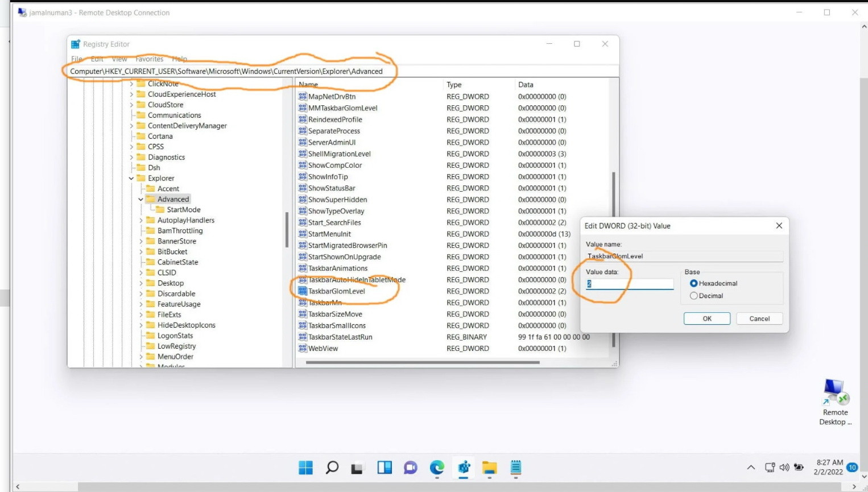
Task: Collapse the Explorer tree node
Action: [x=131, y=178]
